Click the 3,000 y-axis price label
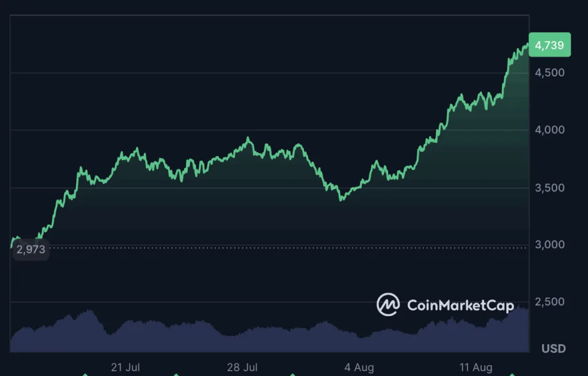This screenshot has width=588, height=376. [x=550, y=245]
